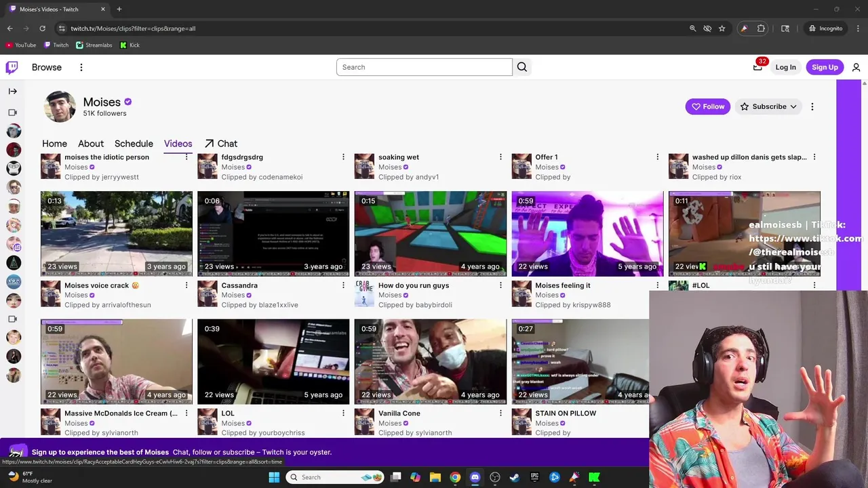Click the Windows taskbar search box
This screenshot has height=488, width=868.
pos(335,477)
